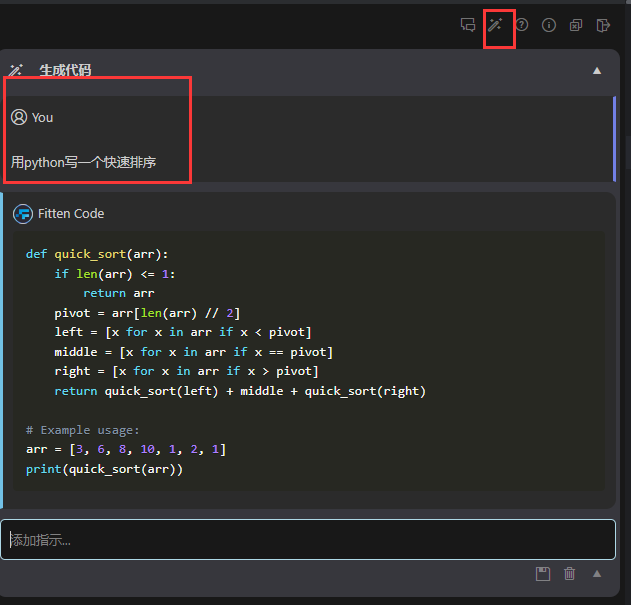The image size is (631, 605).
Task: Click the wand icon beside 生成代码 title
Action: (16, 71)
